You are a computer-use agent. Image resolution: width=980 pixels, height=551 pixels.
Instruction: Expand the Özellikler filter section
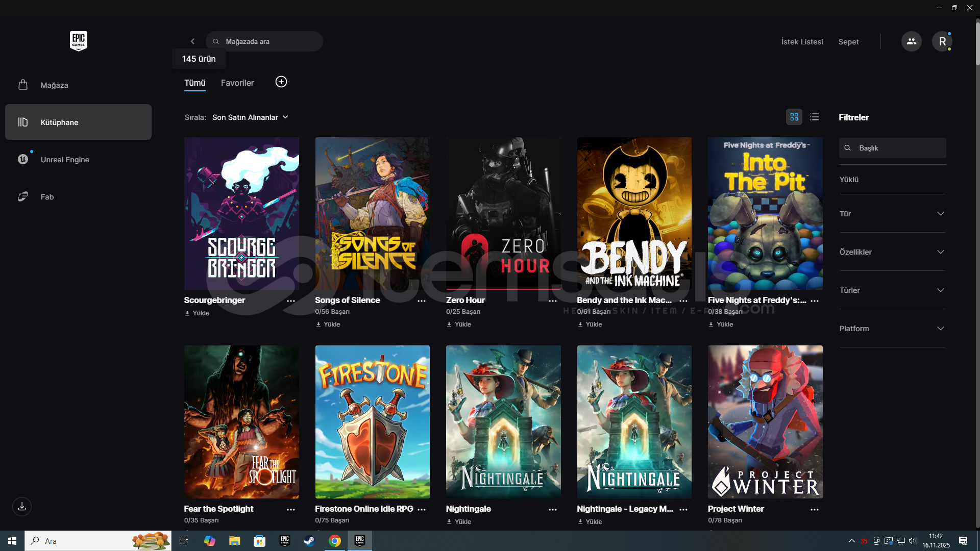pyautogui.click(x=892, y=252)
